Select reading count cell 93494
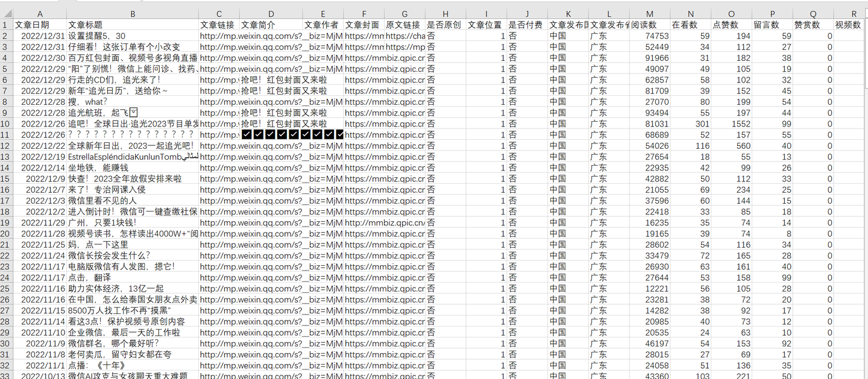The height and width of the screenshot is (379, 868). coord(649,113)
